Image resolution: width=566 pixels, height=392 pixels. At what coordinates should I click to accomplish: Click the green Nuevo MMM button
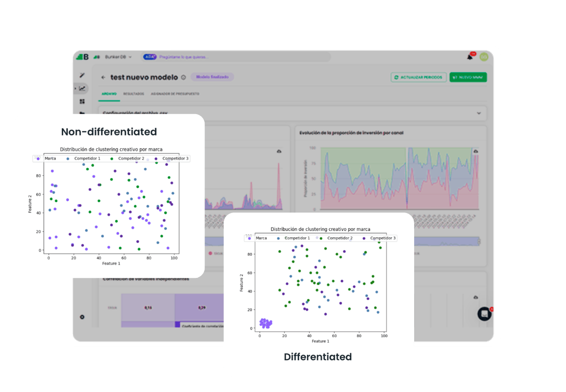[x=468, y=77]
